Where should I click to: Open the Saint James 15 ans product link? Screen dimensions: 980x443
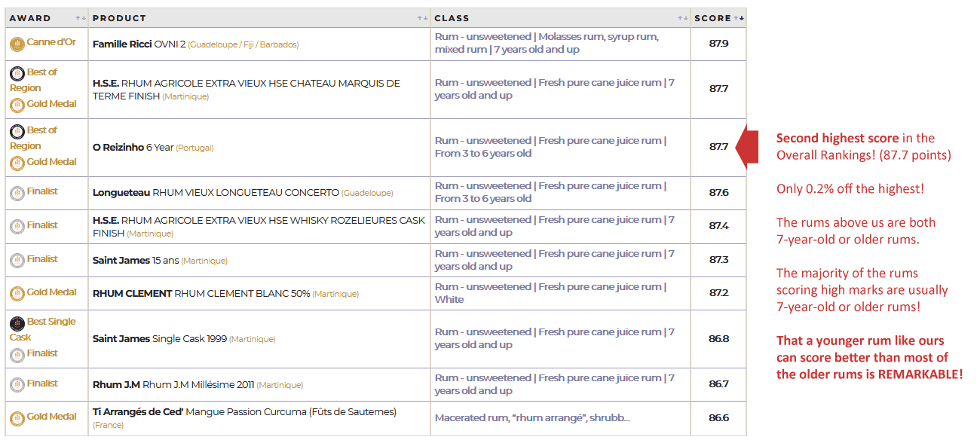(136, 261)
